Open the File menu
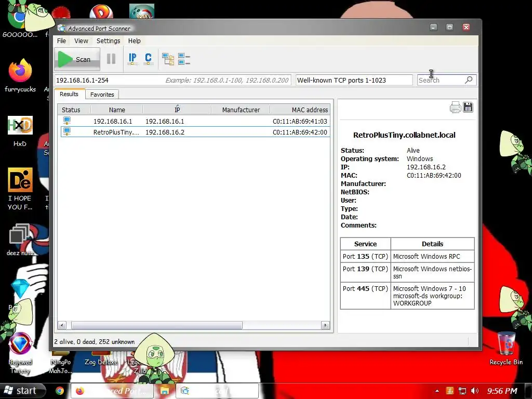Screen dimensions: 532x399 click(61, 41)
